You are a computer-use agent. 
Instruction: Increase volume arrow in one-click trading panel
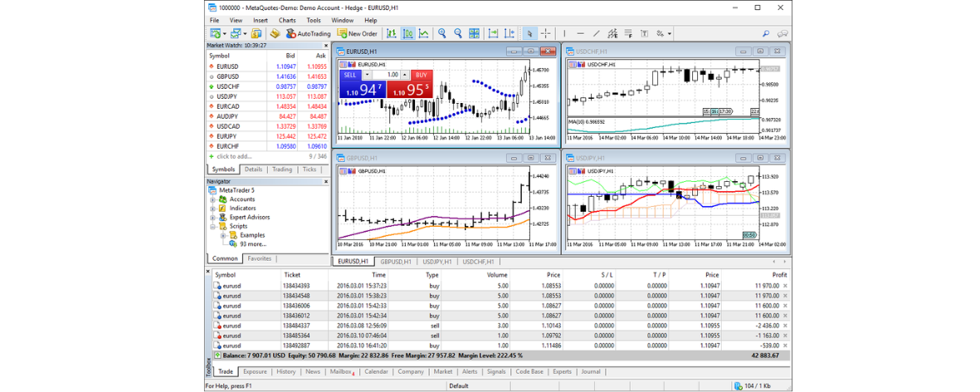pyautogui.click(x=404, y=75)
